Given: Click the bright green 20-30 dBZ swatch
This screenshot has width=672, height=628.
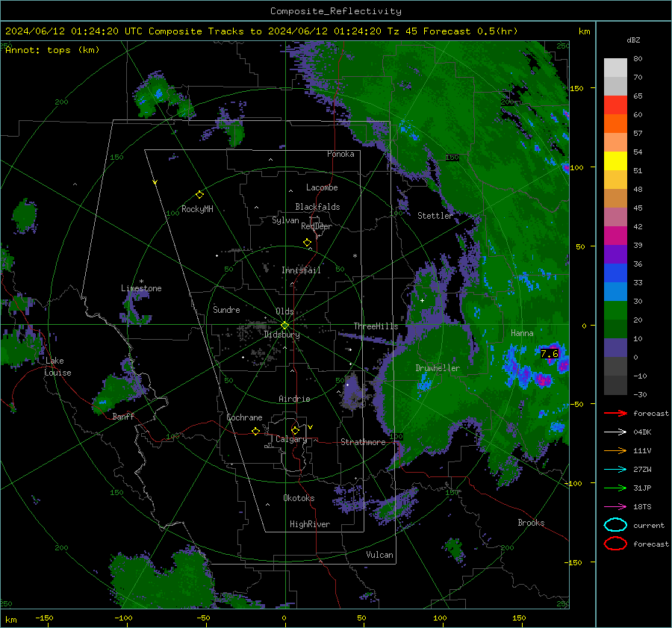Looking at the screenshot, I should click(x=615, y=311).
